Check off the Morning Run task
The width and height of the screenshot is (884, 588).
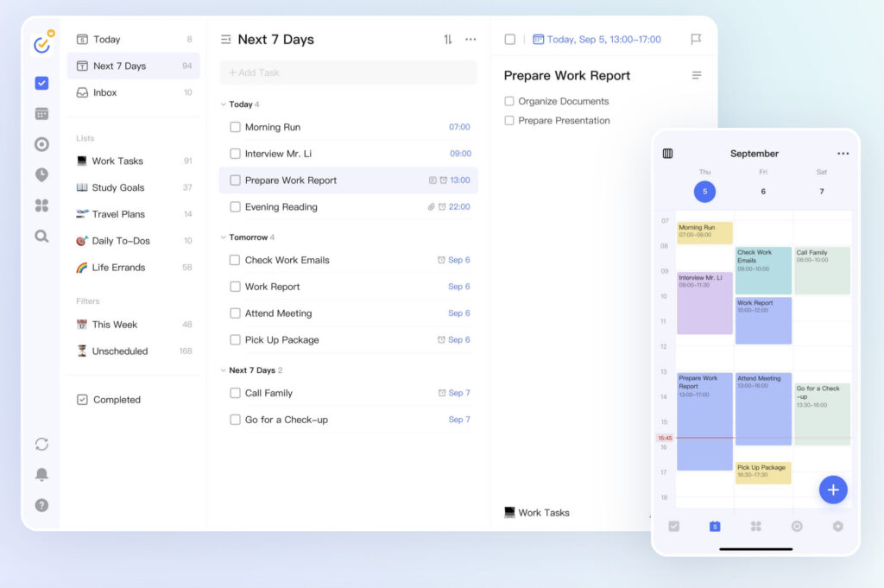pos(235,126)
